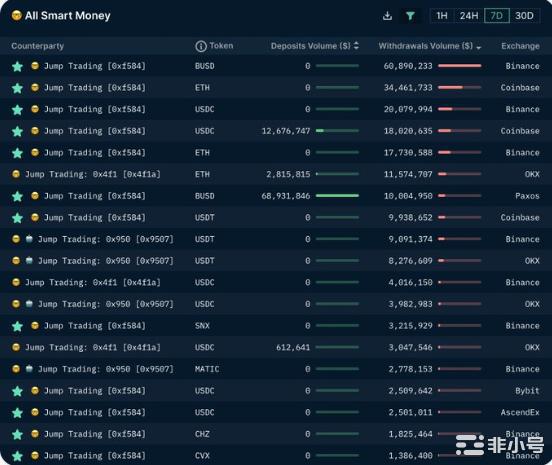Click the MATIC token cell
The image size is (552, 465).
(207, 369)
